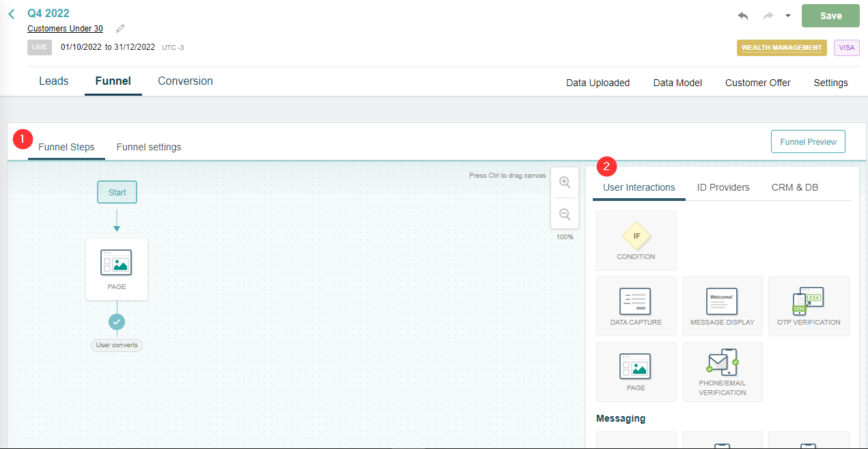Select the Message Display component
Screen dimensions: 868x449
point(723,306)
